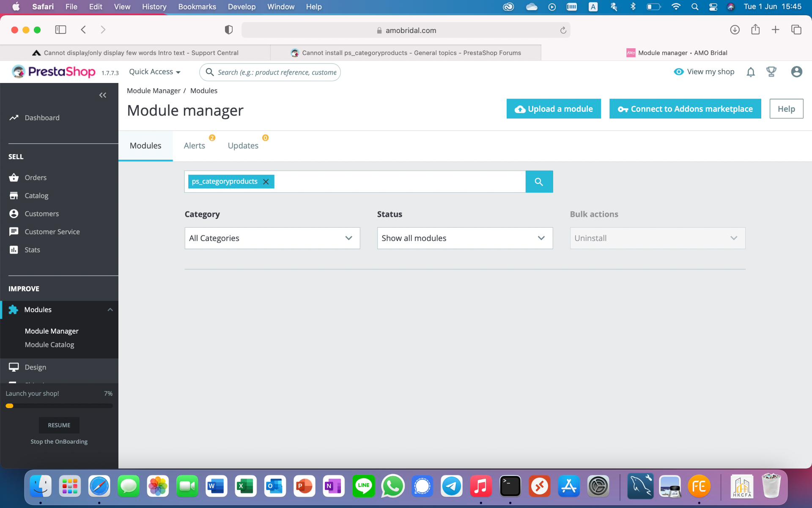
Task: Open the Show all modules status dropdown
Action: [x=464, y=238]
